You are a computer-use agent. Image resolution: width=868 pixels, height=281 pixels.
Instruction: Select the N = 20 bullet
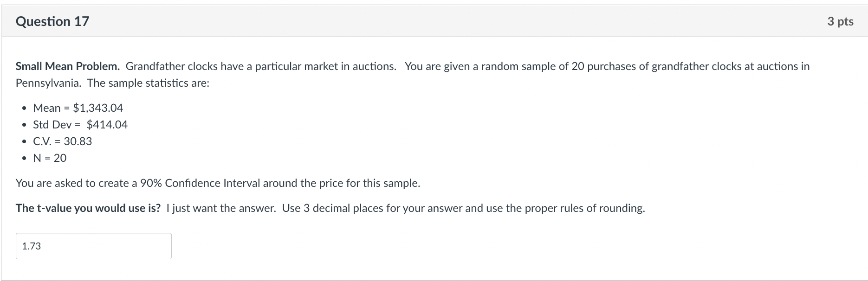coord(50,158)
